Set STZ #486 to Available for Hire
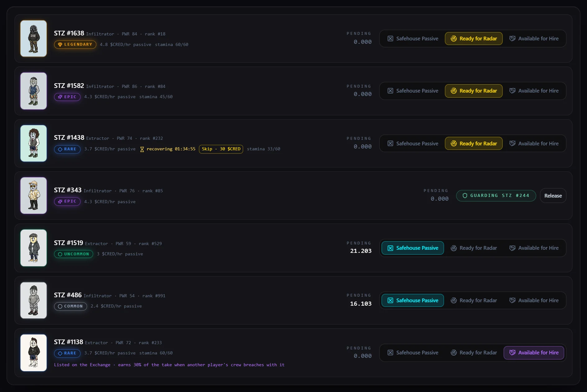587x392 pixels. pos(534,300)
